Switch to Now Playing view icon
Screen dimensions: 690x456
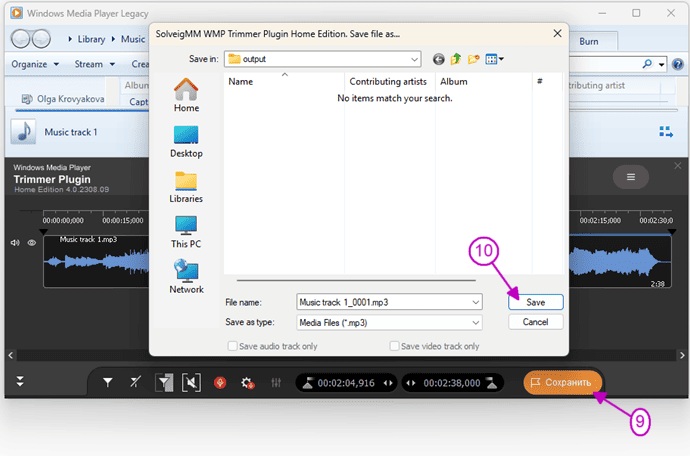click(x=666, y=132)
